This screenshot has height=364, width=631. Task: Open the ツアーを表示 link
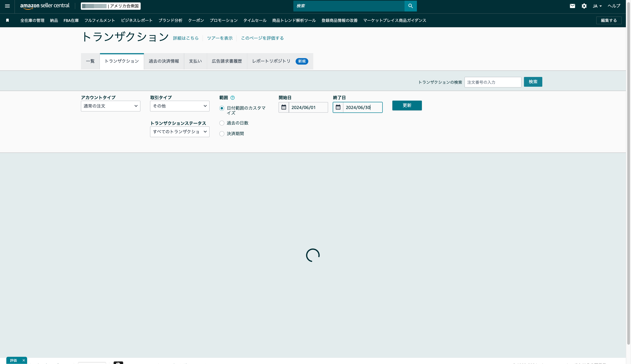point(220,38)
